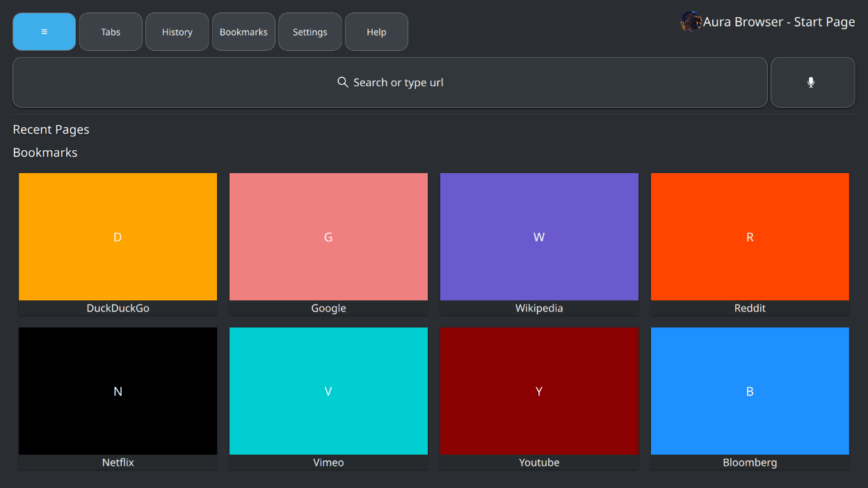
Task: Click the magnifying glass search icon
Action: [342, 82]
